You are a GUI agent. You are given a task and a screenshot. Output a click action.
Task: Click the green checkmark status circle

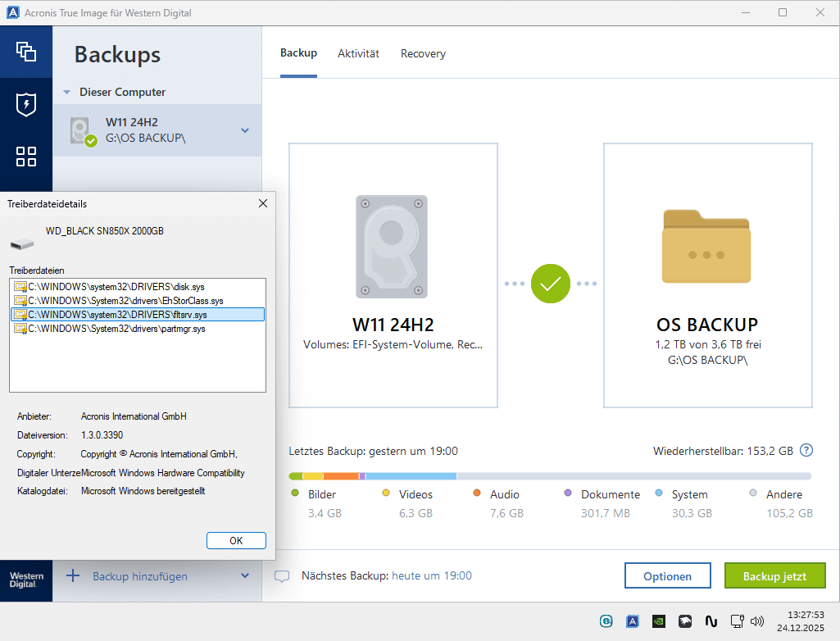pyautogui.click(x=550, y=284)
